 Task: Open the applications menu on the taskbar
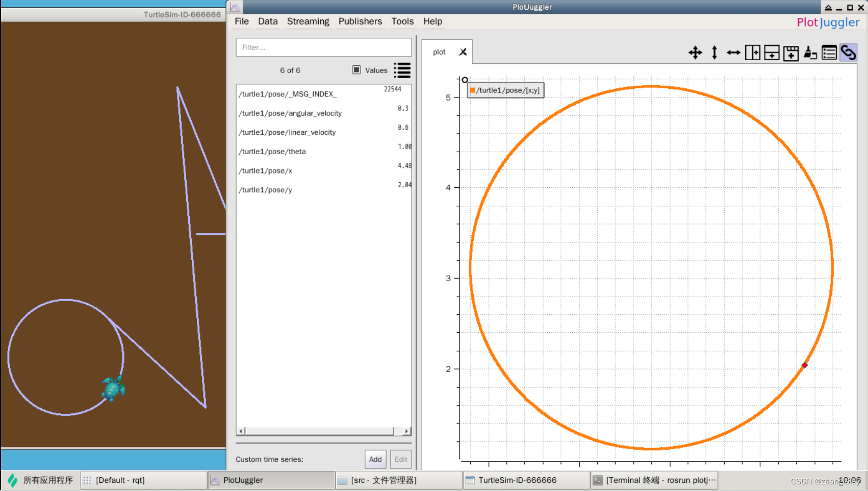(41, 480)
